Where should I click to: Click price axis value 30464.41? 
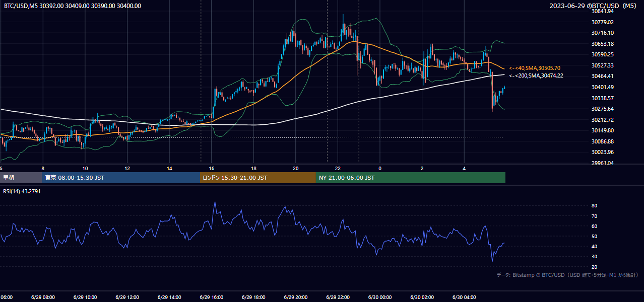(x=603, y=76)
